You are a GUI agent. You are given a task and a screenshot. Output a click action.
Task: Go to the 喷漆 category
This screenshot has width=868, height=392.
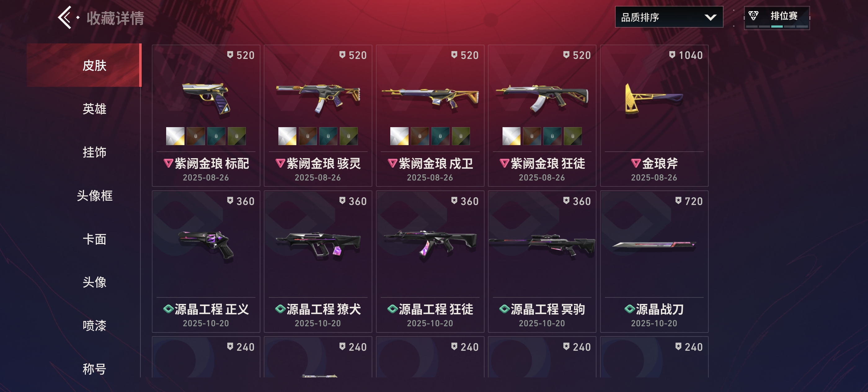(94, 326)
